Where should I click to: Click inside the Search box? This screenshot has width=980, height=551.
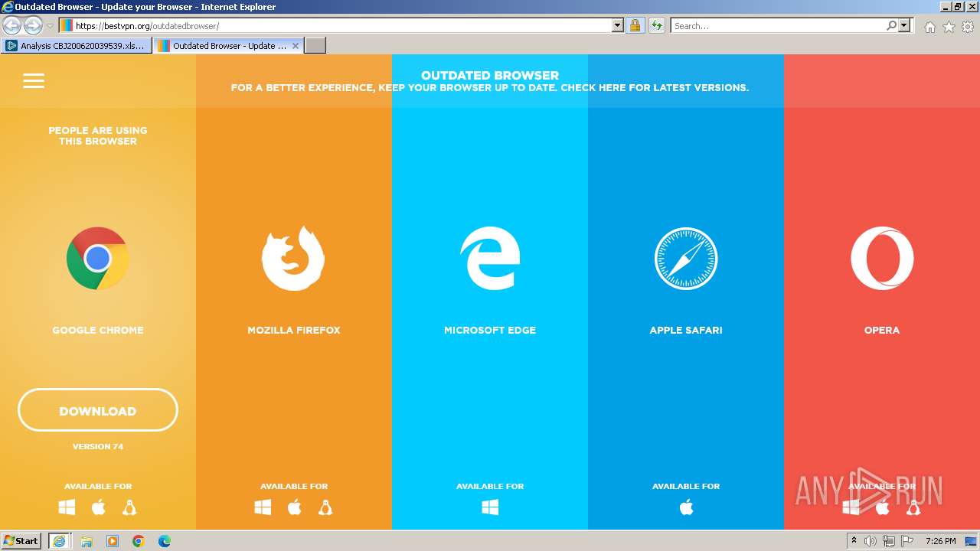[778, 25]
